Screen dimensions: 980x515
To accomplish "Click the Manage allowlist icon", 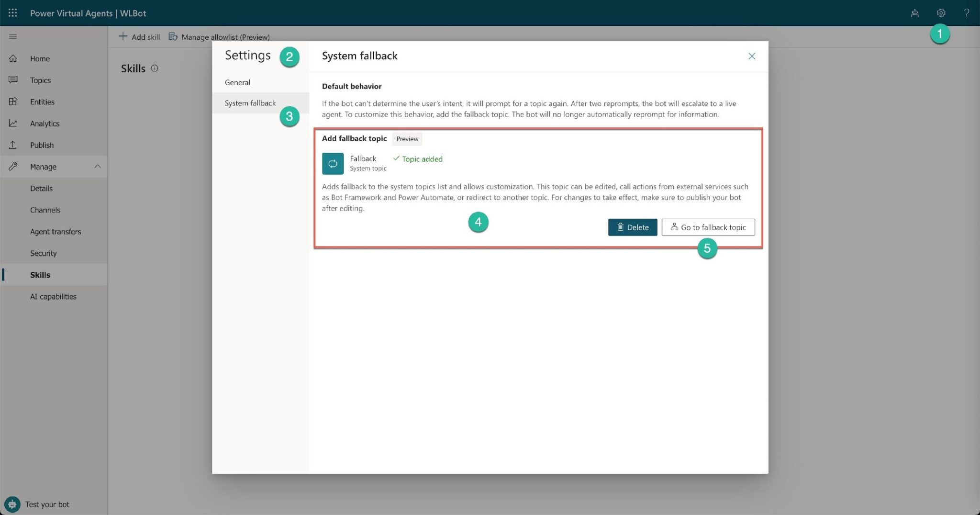I will [173, 37].
